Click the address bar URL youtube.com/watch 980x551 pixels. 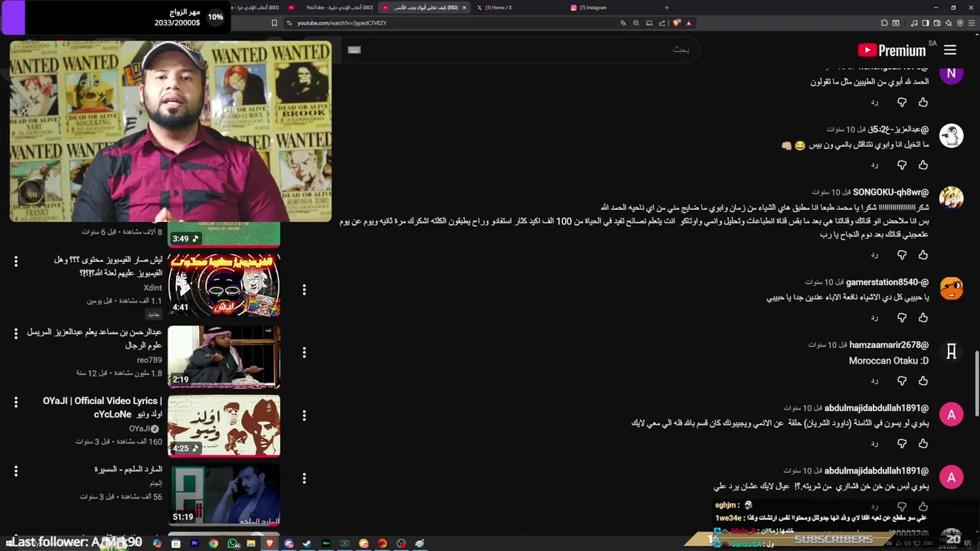pos(341,23)
